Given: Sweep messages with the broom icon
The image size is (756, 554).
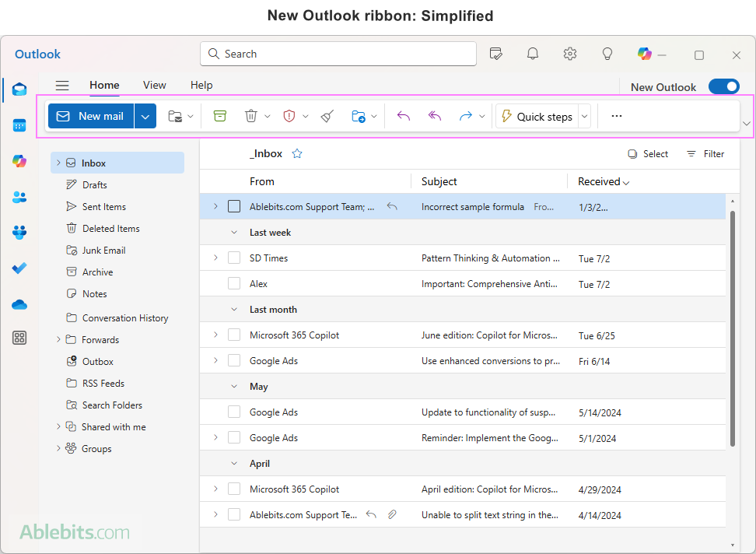Looking at the screenshot, I should [x=327, y=115].
